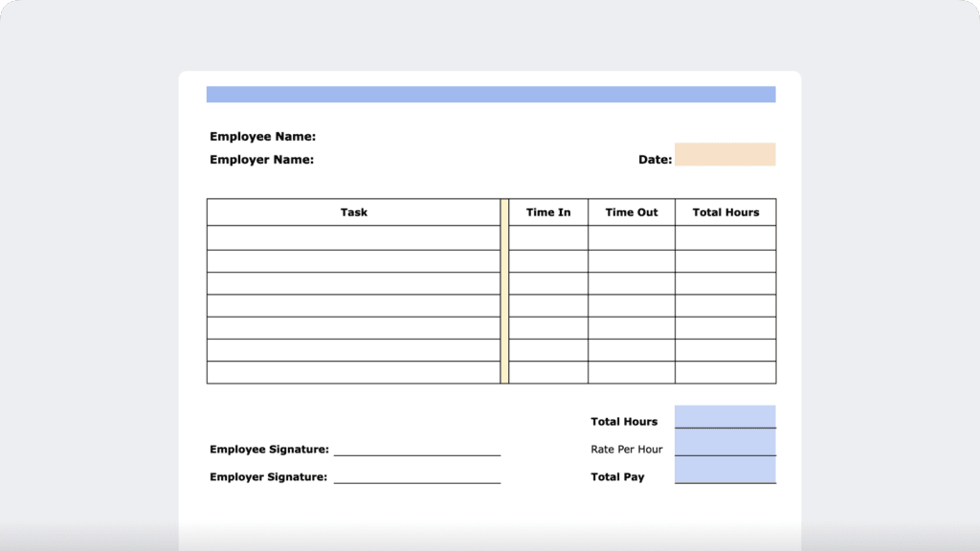Click the Employer Name input area
The width and height of the screenshot is (980, 551).
(402, 159)
